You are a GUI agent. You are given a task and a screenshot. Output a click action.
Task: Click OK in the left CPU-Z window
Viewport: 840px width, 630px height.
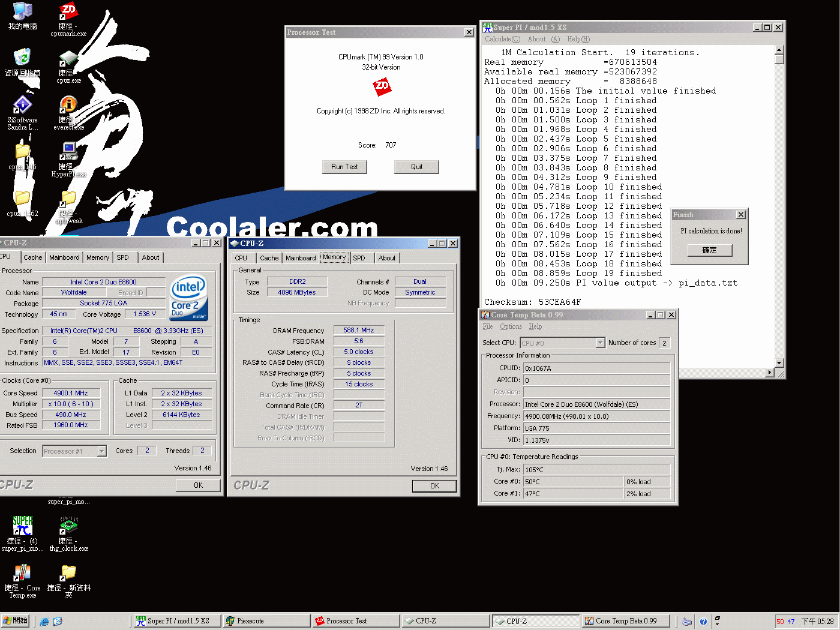point(198,485)
